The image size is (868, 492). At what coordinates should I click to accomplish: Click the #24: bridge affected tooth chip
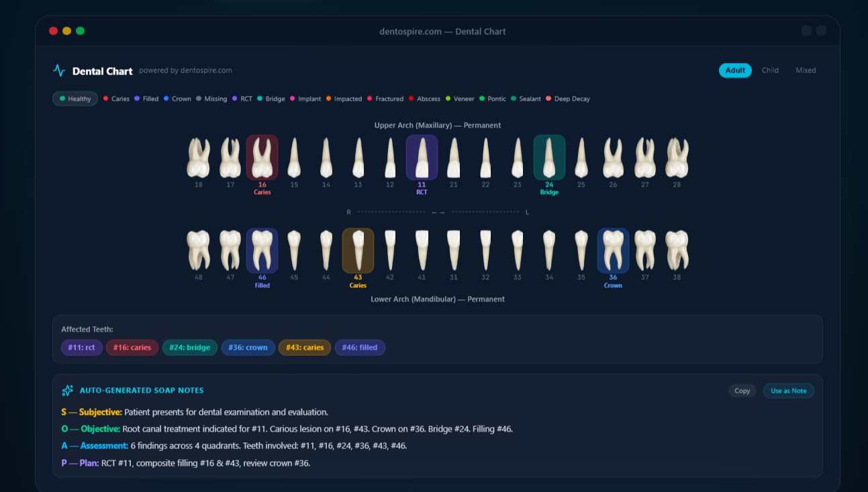click(x=190, y=348)
